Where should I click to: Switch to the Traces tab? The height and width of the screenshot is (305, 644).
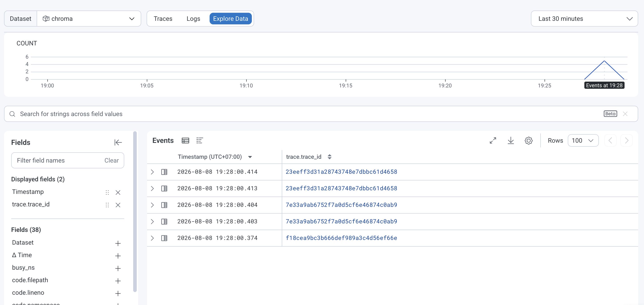pos(163,19)
